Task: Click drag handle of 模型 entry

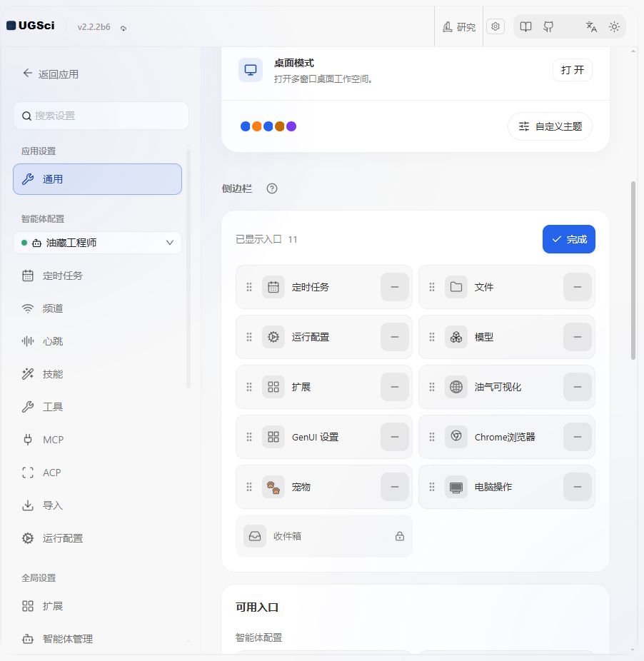Action: point(432,337)
